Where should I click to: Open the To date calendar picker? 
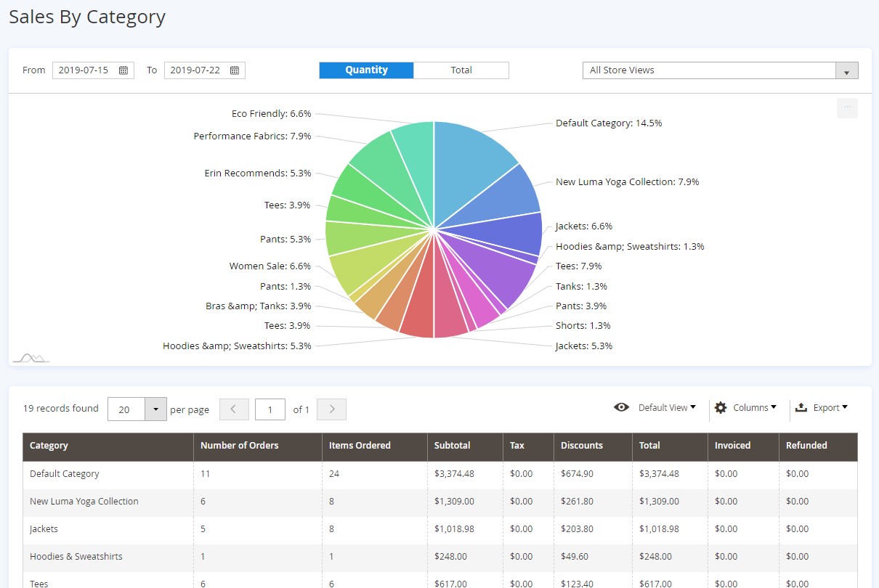[235, 70]
